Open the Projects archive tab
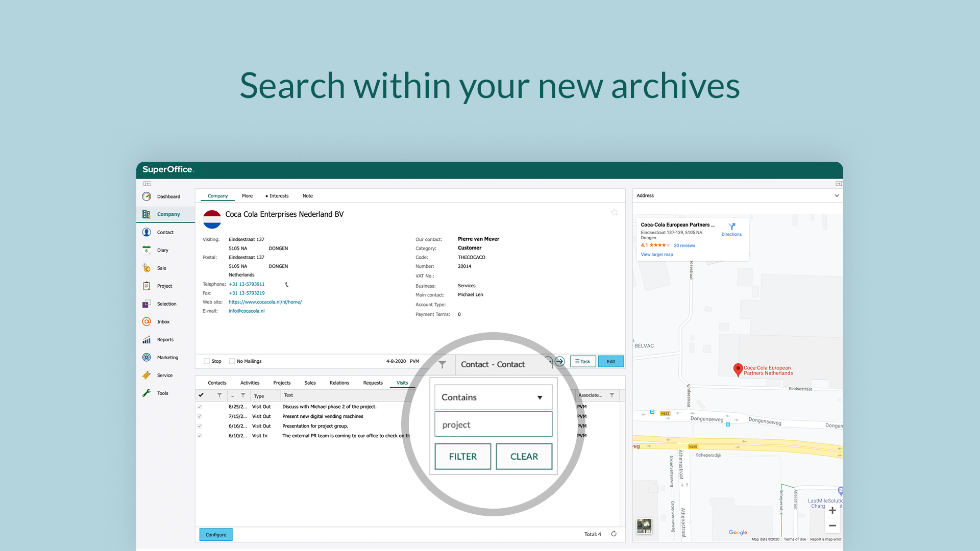 click(x=282, y=383)
